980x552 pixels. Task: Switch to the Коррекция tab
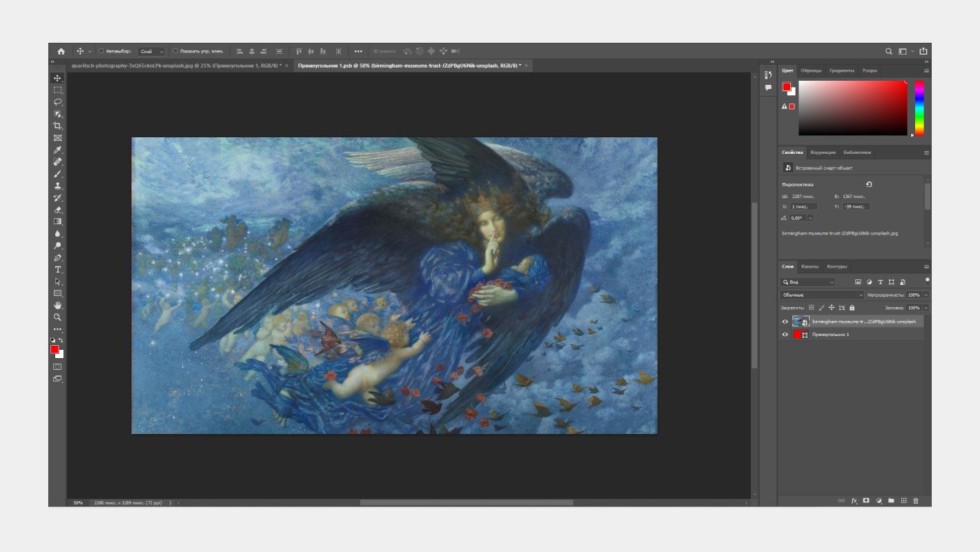[823, 152]
